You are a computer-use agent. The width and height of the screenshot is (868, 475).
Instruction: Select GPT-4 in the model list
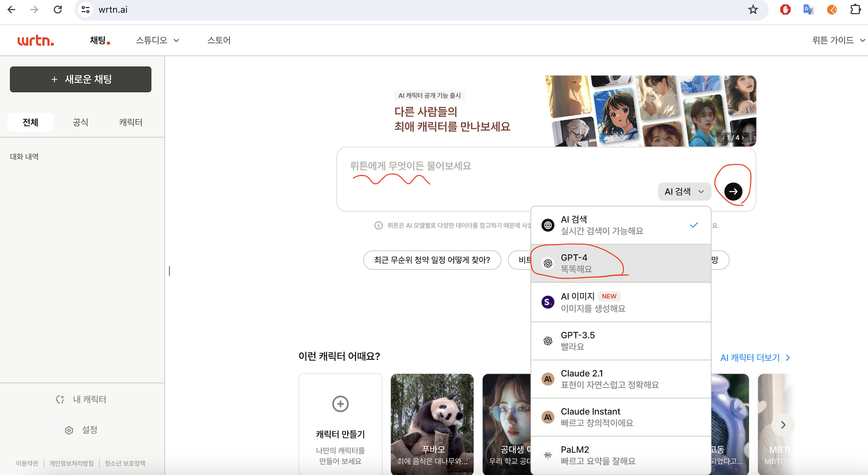pyautogui.click(x=621, y=263)
